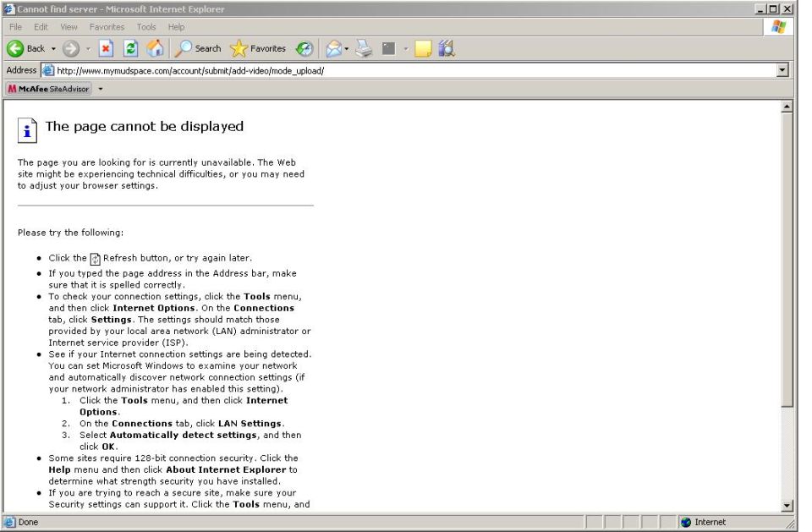Open the Mail button dropdown arrow
The image size is (812, 532).
[x=347, y=49]
